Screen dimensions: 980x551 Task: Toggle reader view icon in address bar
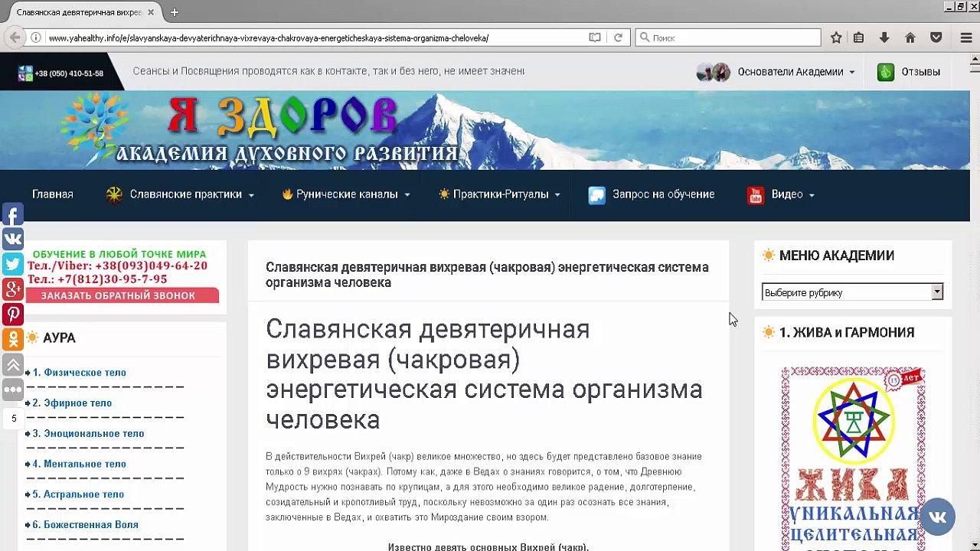click(x=595, y=37)
